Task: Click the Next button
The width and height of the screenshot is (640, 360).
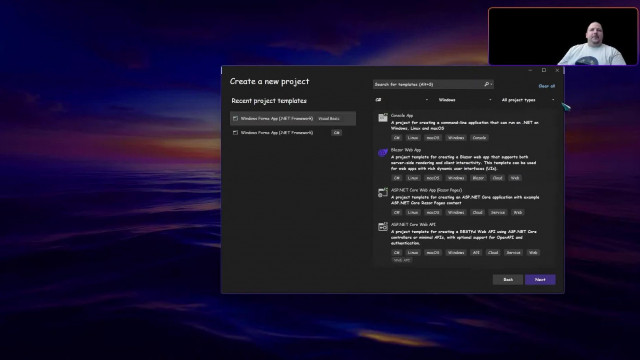Action: (x=540, y=280)
